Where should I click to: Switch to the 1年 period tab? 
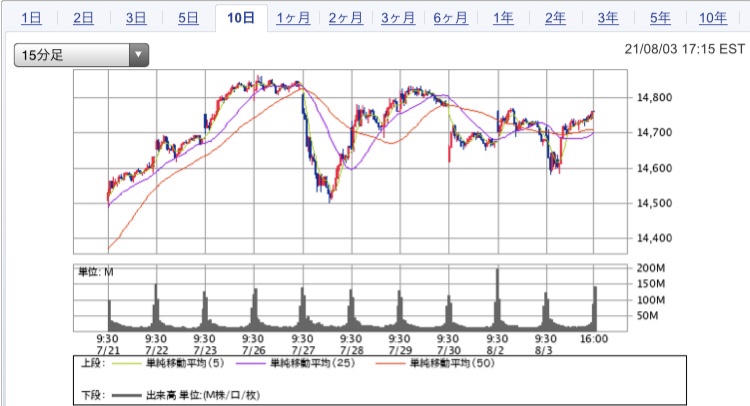[503, 18]
